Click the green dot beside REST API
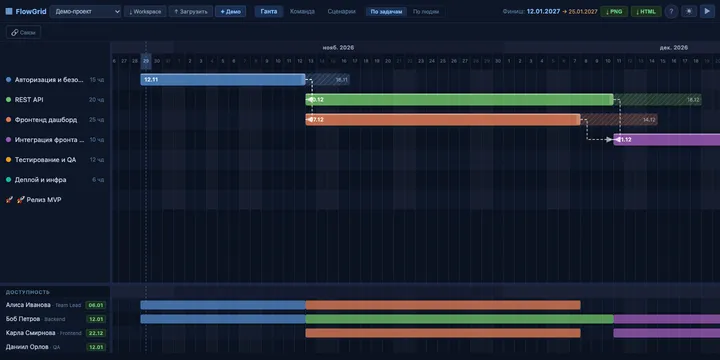The image size is (720, 360). [x=8, y=100]
